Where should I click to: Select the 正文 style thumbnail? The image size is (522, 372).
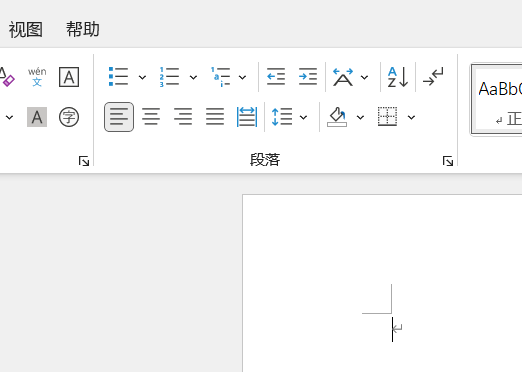coord(497,99)
